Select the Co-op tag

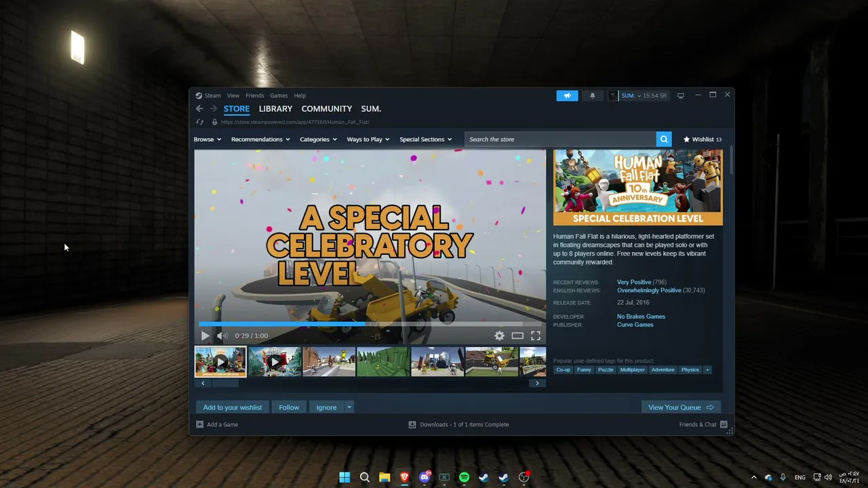563,369
